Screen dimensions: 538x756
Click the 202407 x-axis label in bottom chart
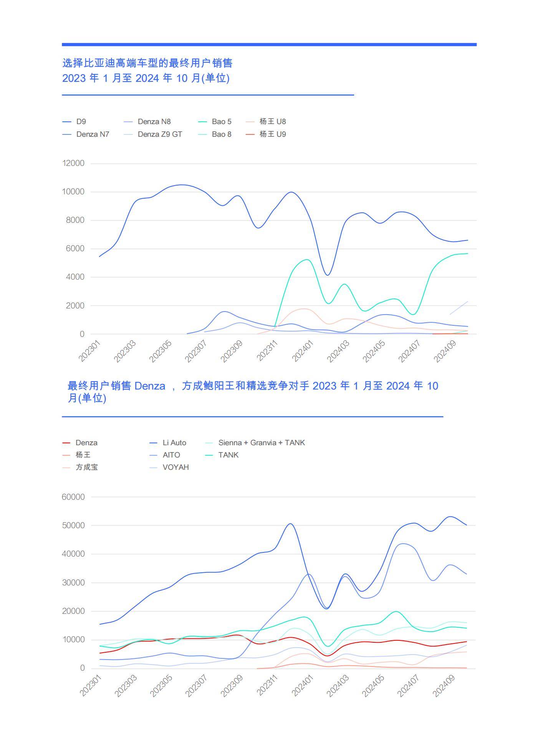408,686
